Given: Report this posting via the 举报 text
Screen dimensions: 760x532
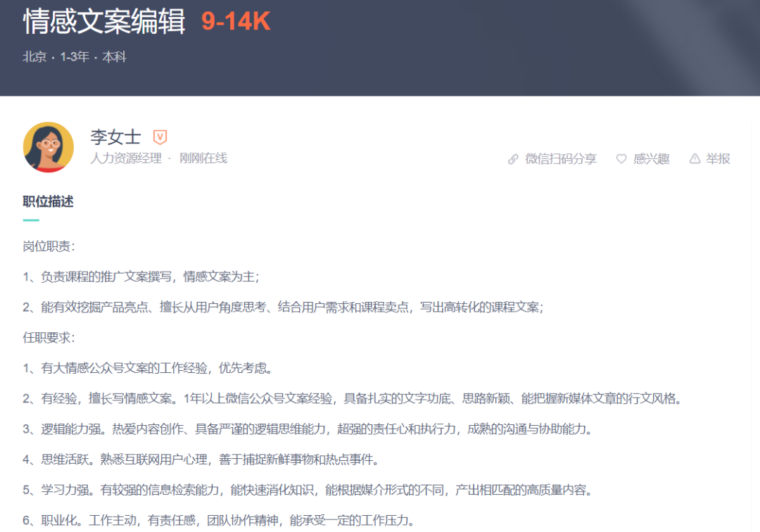Looking at the screenshot, I should click(x=718, y=159).
